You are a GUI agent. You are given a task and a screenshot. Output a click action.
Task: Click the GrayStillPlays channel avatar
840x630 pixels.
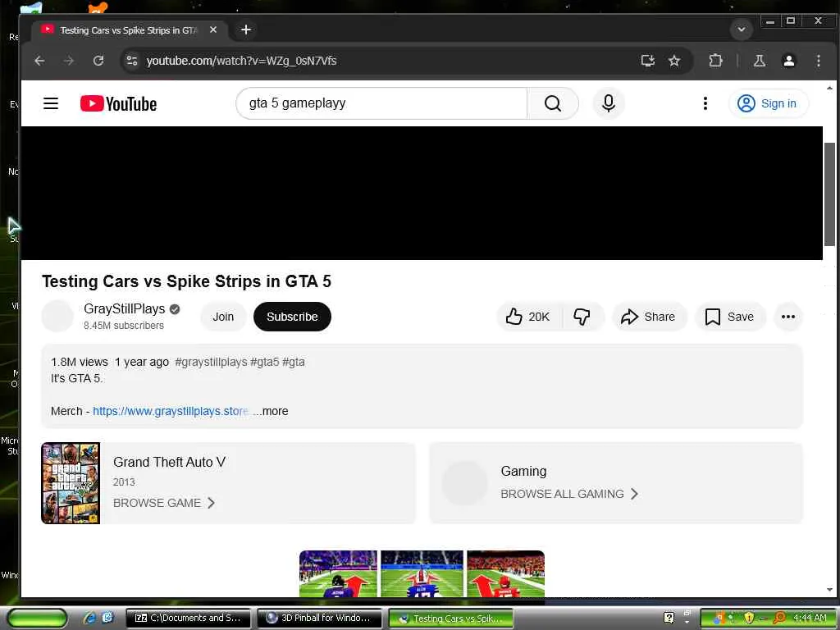[57, 316]
